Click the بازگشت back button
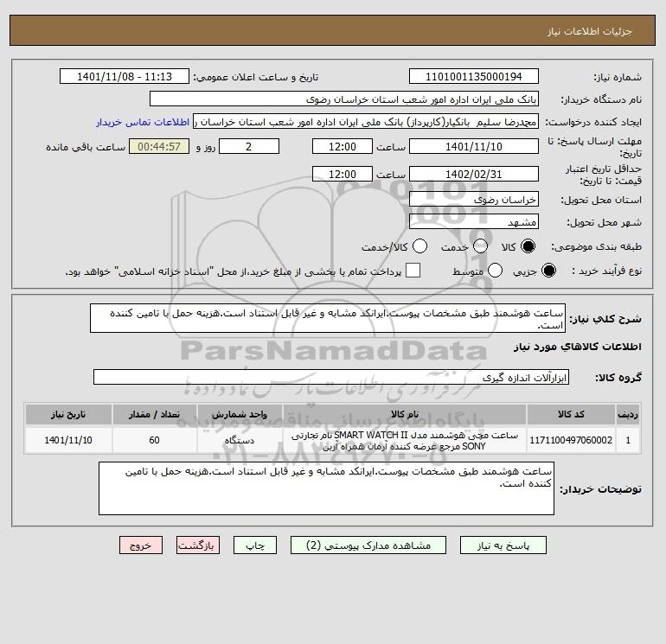Image resolution: width=666 pixels, height=644 pixels. [198, 545]
